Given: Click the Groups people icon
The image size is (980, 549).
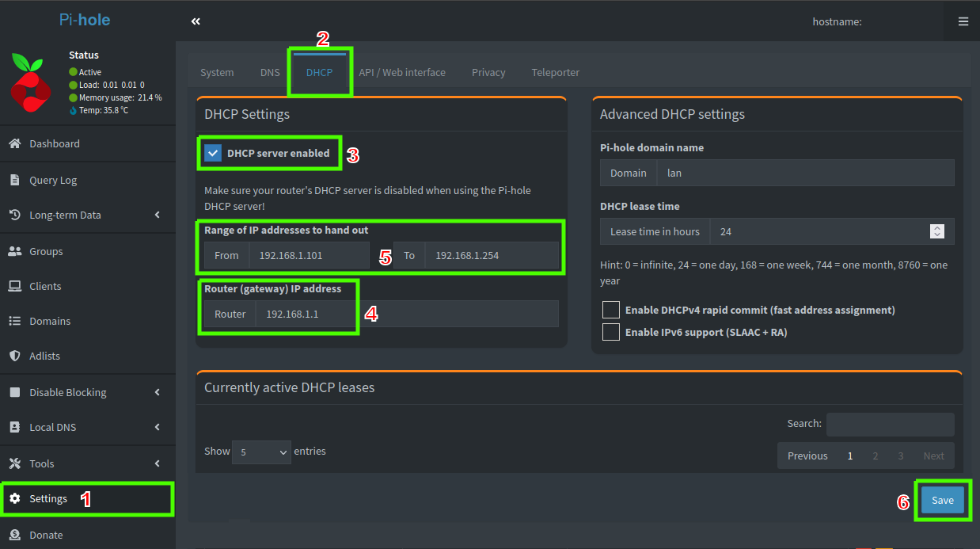Looking at the screenshot, I should point(14,251).
